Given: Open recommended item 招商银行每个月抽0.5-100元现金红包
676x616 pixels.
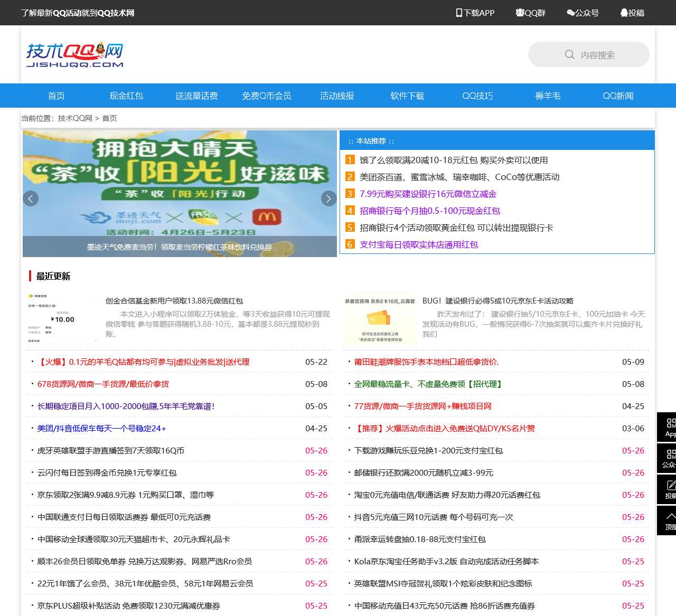Looking at the screenshot, I should click(430, 211).
